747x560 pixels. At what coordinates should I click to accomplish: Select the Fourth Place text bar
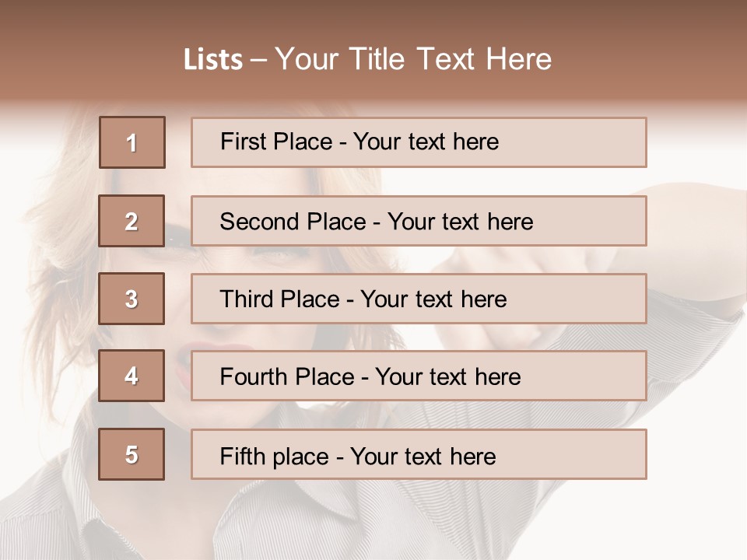point(419,376)
